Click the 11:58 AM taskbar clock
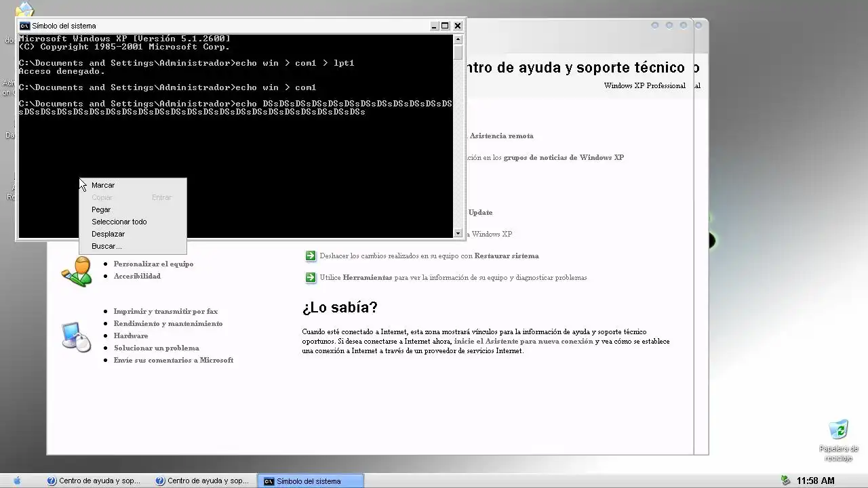This screenshot has width=868, height=488. pos(816,481)
